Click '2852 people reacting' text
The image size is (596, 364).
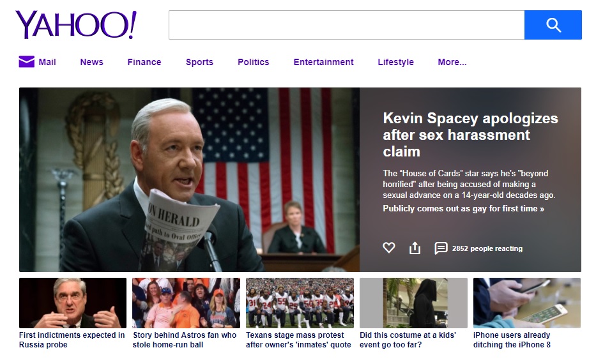(487, 248)
